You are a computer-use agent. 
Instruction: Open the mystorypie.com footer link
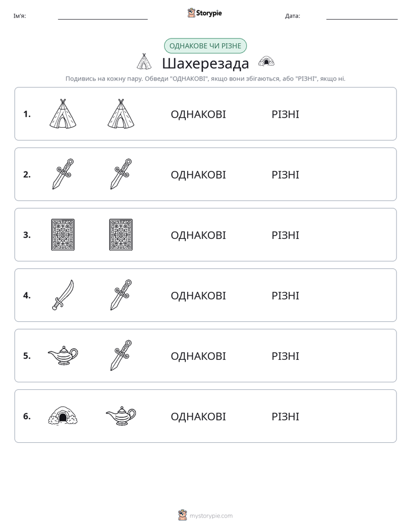(x=205, y=515)
